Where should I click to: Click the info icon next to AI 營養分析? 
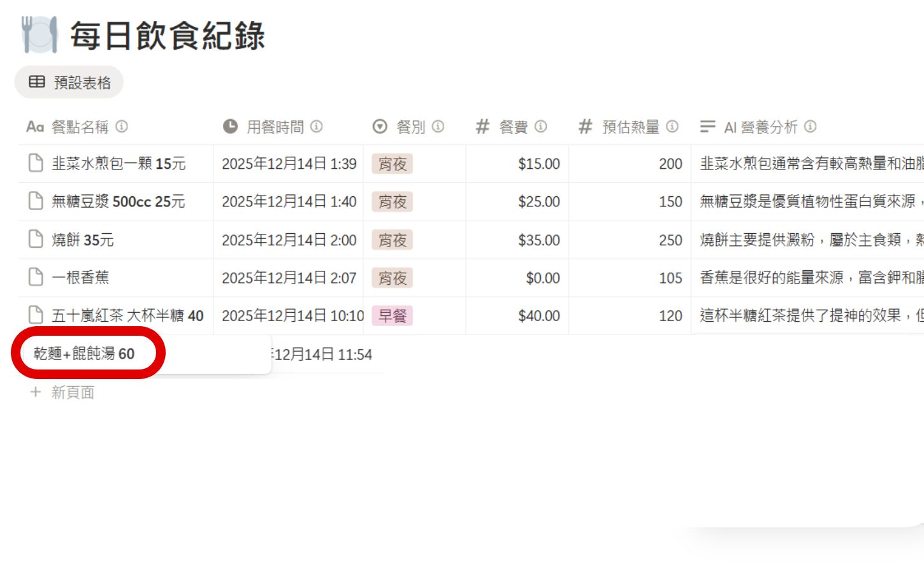point(809,127)
